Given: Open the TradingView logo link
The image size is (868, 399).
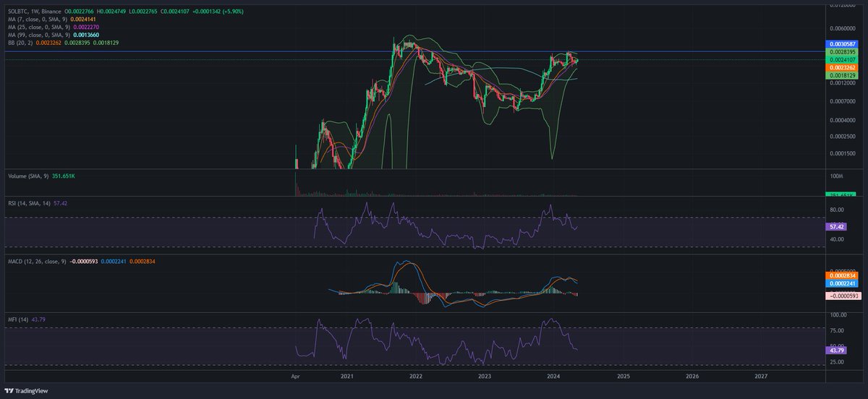Looking at the screenshot, I should tap(26, 391).
